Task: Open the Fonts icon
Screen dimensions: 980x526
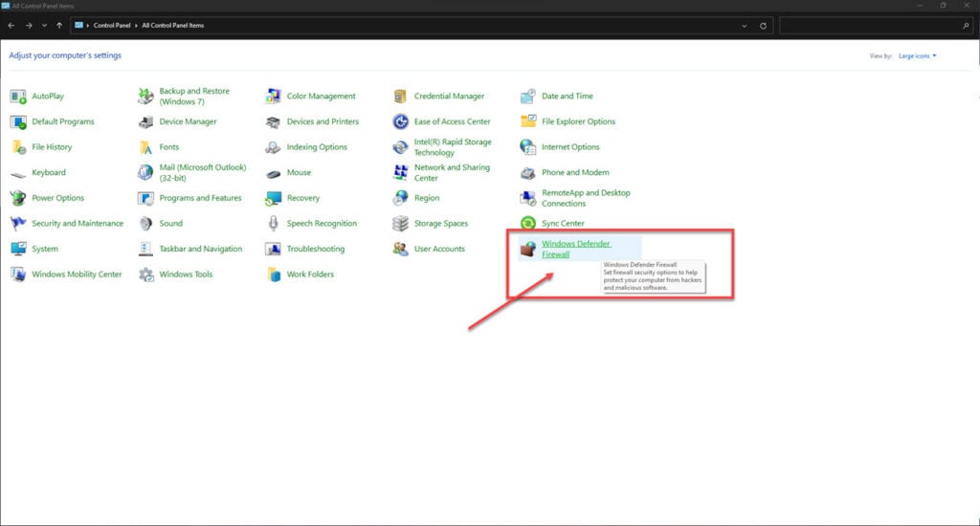Action: (x=145, y=147)
